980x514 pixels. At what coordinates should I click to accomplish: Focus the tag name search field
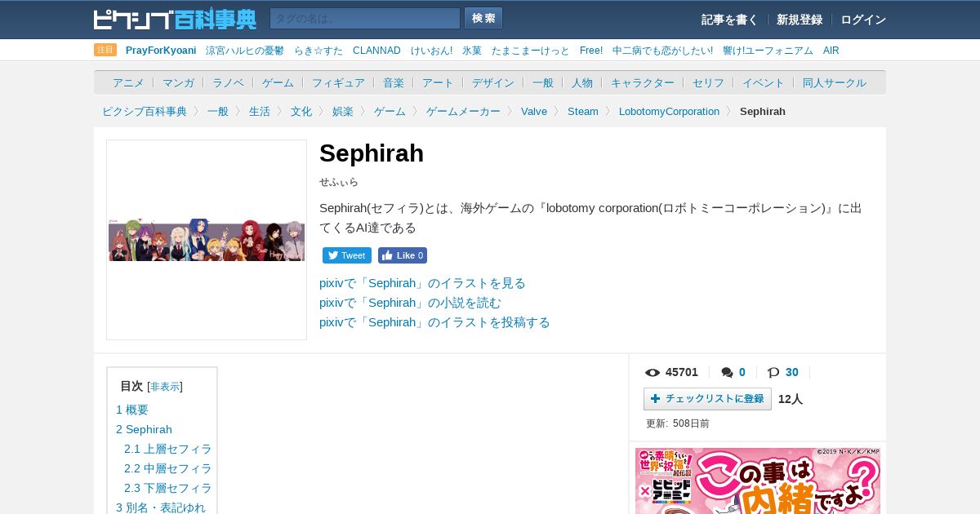[365, 19]
